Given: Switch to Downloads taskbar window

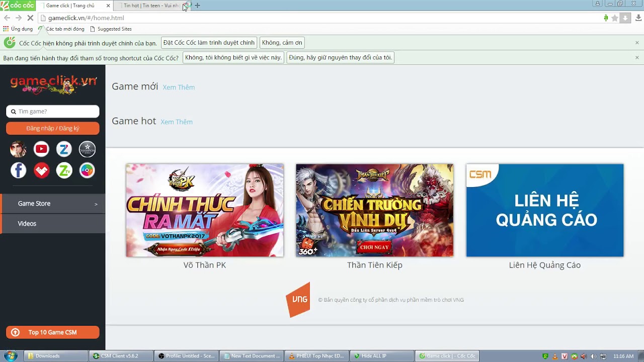Looking at the screenshot, I should pyautogui.click(x=55, y=356).
